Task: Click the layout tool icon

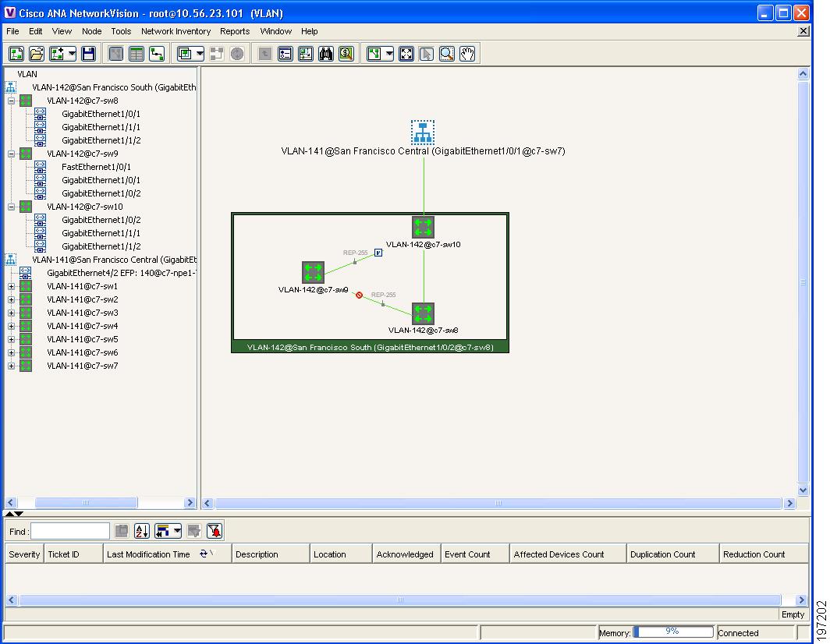Action: click(x=374, y=54)
